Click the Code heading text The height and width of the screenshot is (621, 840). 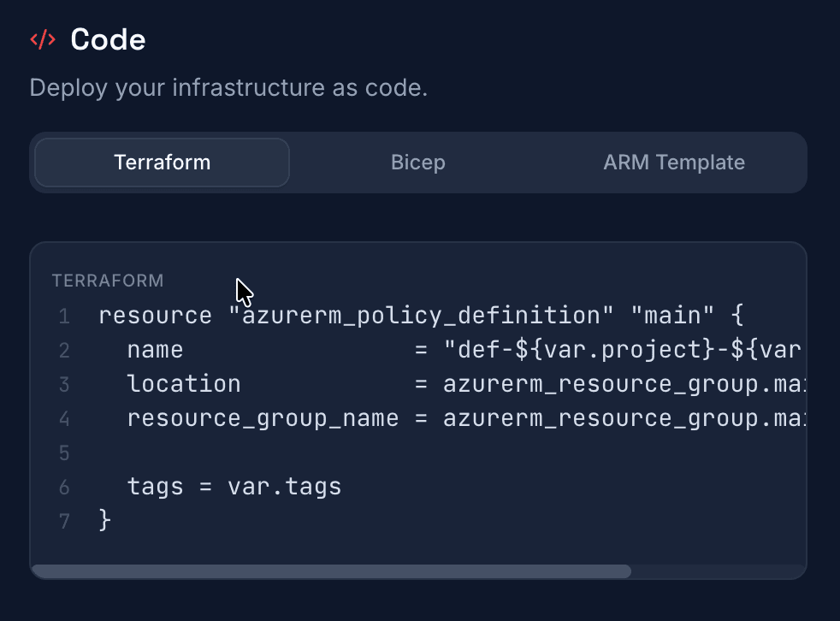[x=108, y=38]
